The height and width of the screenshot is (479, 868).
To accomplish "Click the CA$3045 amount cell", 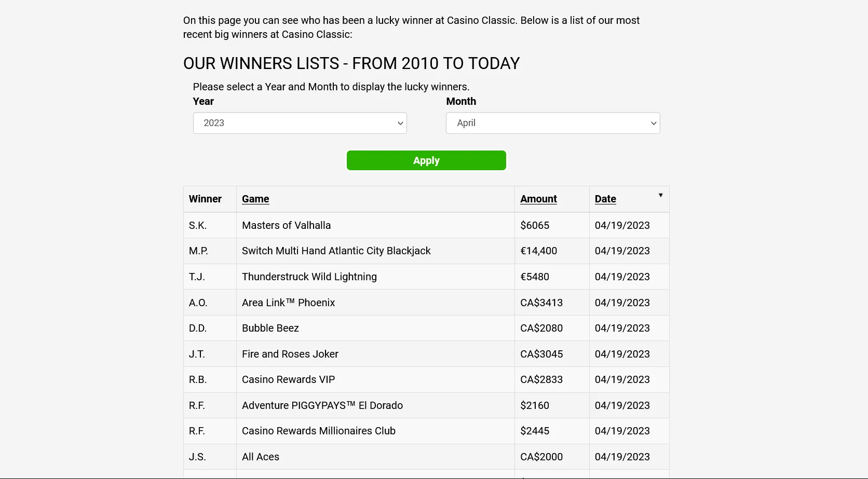I will point(552,354).
